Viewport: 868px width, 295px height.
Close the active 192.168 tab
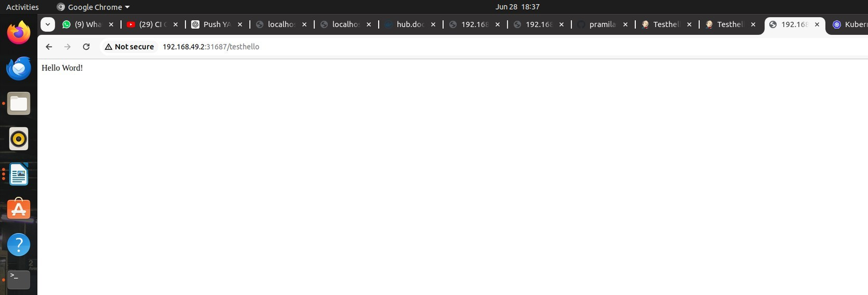click(817, 24)
